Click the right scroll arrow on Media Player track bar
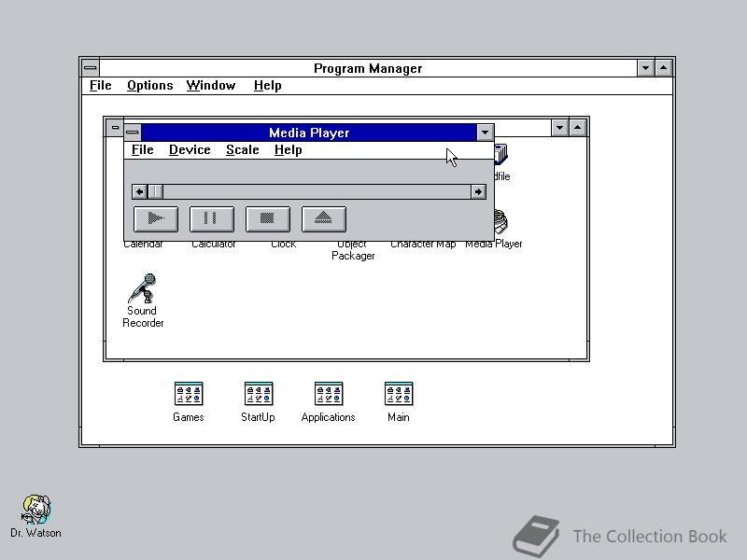747x560 pixels. pos(478,192)
